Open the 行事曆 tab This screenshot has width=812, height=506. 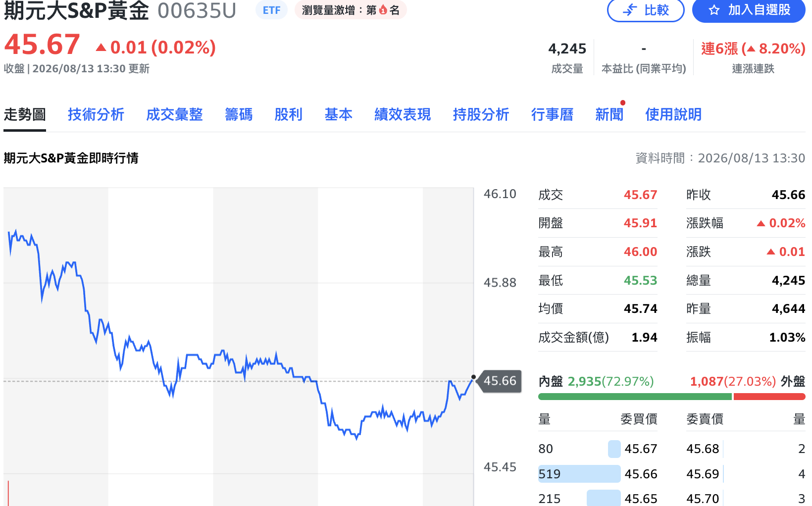552,114
